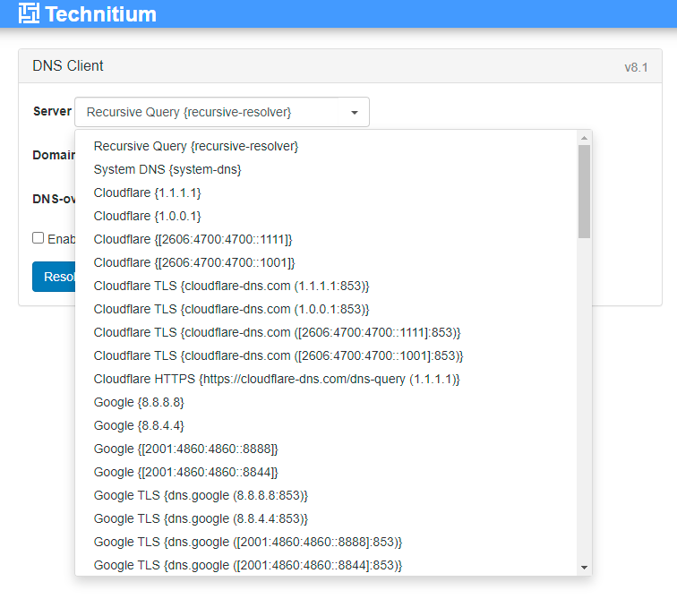
Task: Open the Server dropdown selector
Action: pos(221,112)
